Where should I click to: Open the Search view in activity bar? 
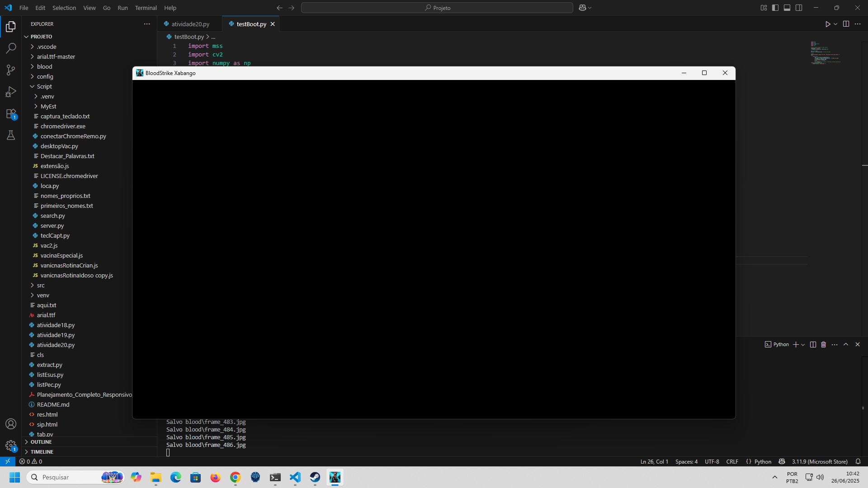pos(11,48)
